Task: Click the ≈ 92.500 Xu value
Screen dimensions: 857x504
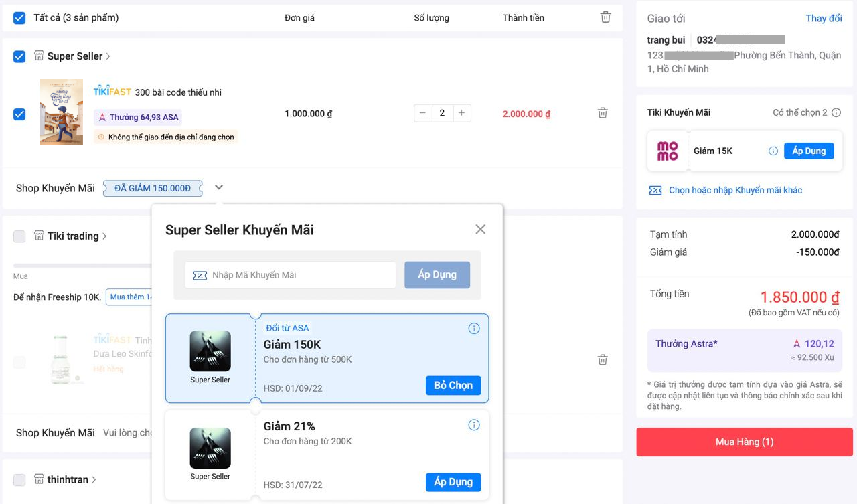Action: coord(813,358)
